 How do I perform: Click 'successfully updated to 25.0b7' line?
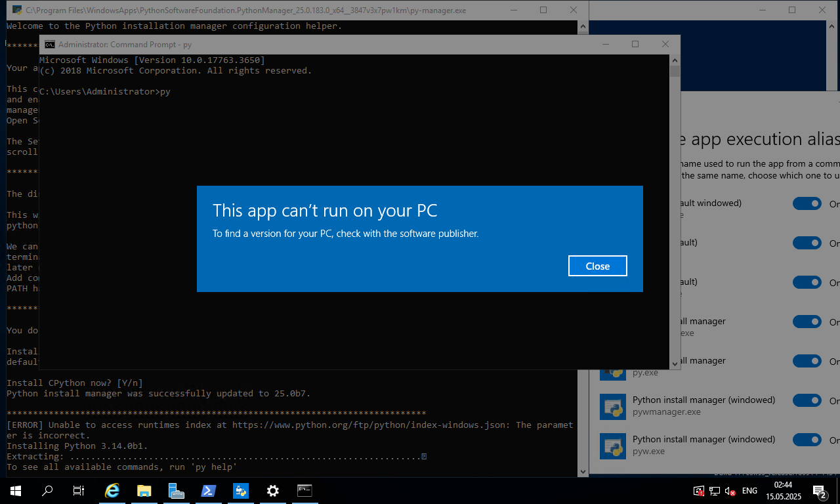pos(159,394)
